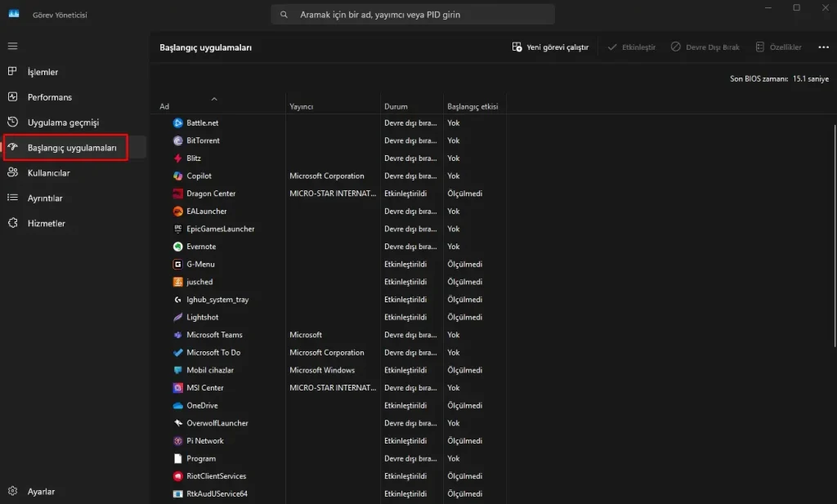Click the Microsoft Teams icon
This screenshot has width=837, height=504.
(177, 334)
